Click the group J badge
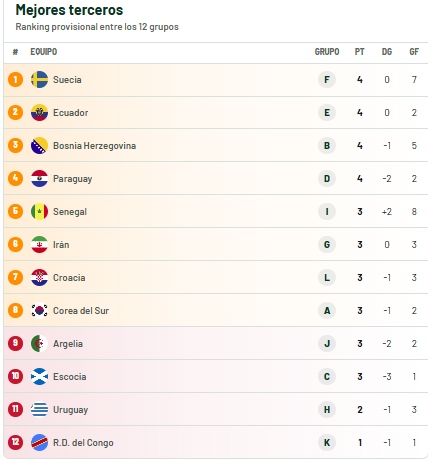Screen dimensions: 428x462 pos(327,344)
